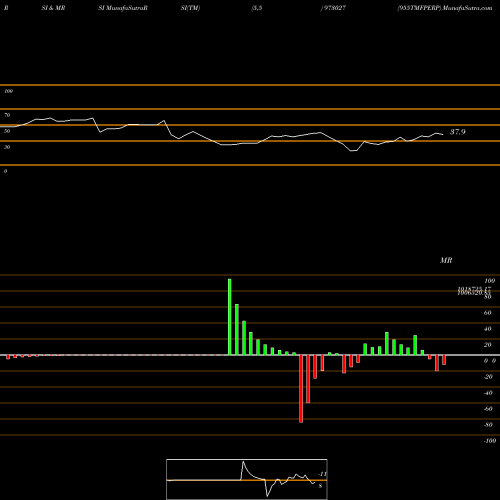This screenshot has height=500, width=500.
Task: Click the RSI axis label '50'
Action: [7, 131]
